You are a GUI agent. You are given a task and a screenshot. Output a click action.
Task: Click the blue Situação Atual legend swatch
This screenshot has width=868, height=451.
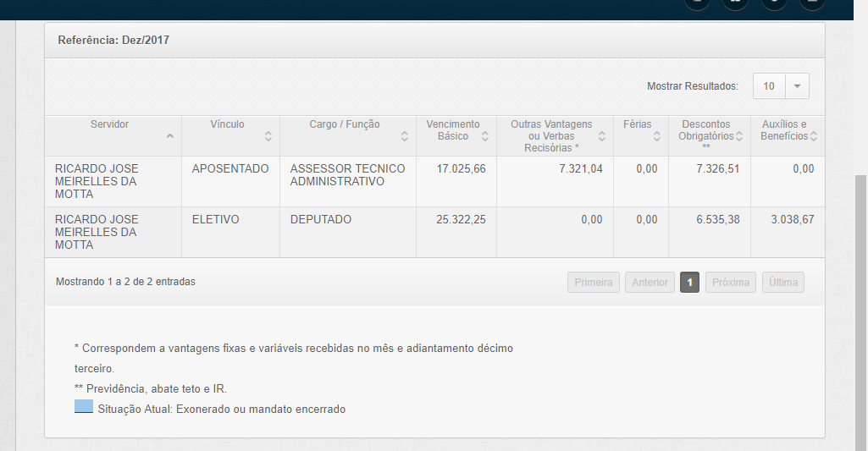click(x=83, y=407)
